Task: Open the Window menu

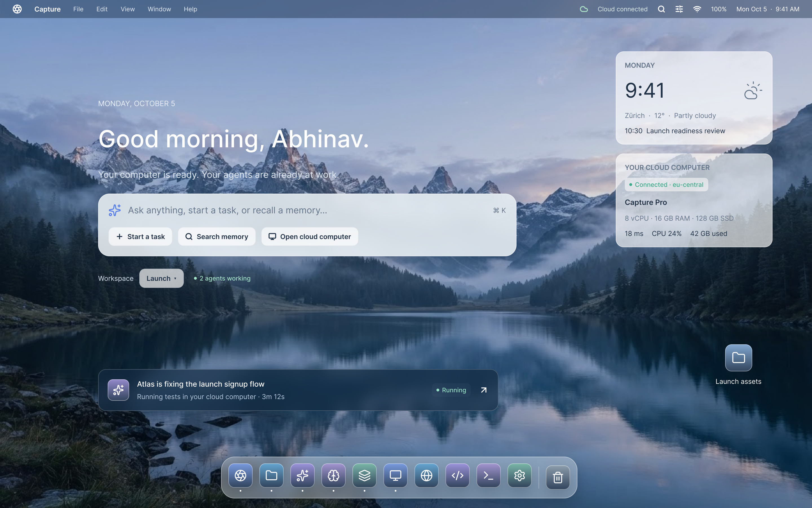Action: coord(159,9)
